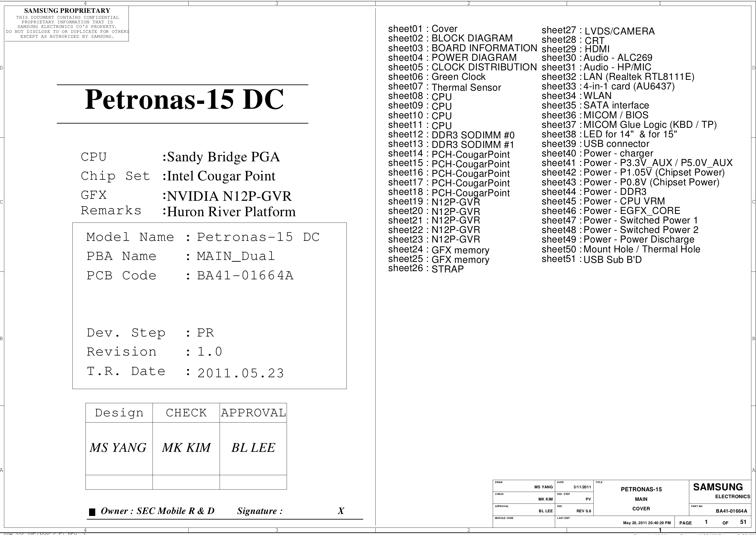This screenshot has height=535, width=756.
Task: Click the PCB Code BA41-01664A text
Action: (245, 275)
